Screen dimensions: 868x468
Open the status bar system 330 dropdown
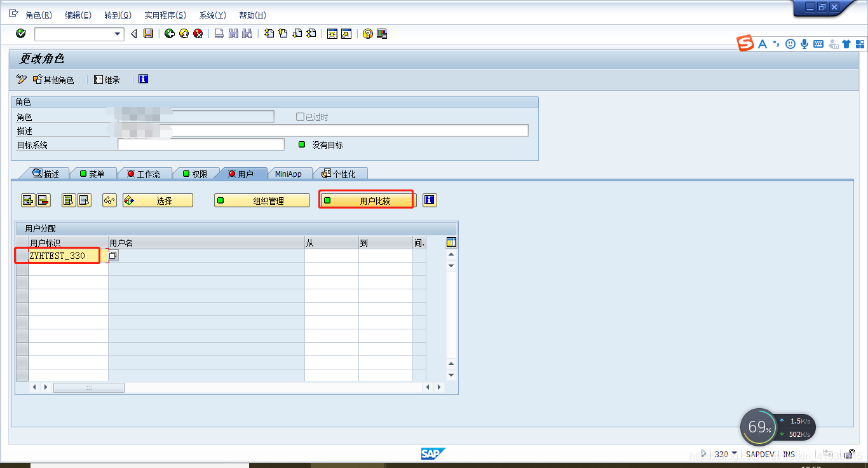[735, 454]
